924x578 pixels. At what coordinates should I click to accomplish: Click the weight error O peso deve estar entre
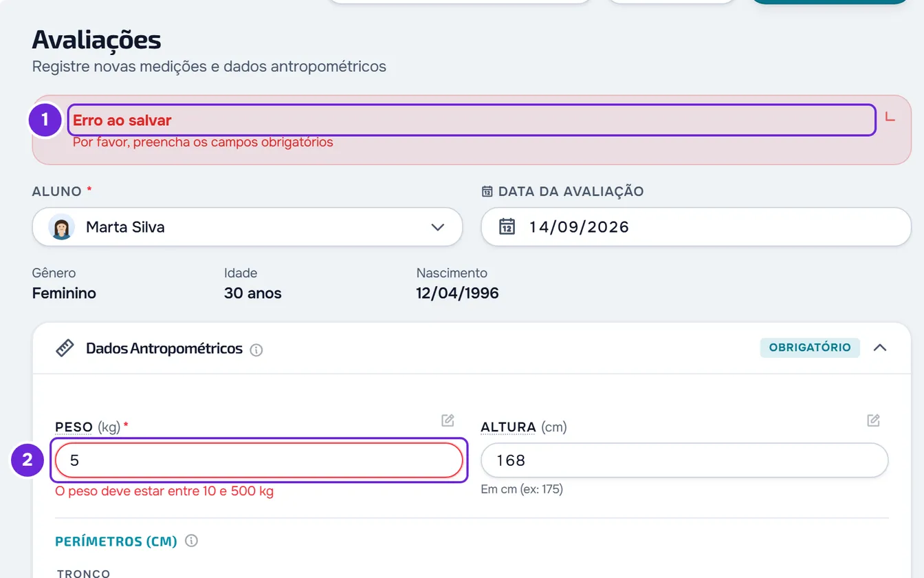pyautogui.click(x=164, y=491)
